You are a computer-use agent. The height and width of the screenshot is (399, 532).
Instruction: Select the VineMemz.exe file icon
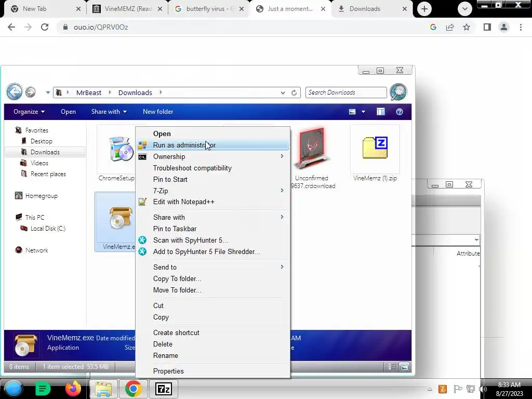pyautogui.click(x=120, y=218)
